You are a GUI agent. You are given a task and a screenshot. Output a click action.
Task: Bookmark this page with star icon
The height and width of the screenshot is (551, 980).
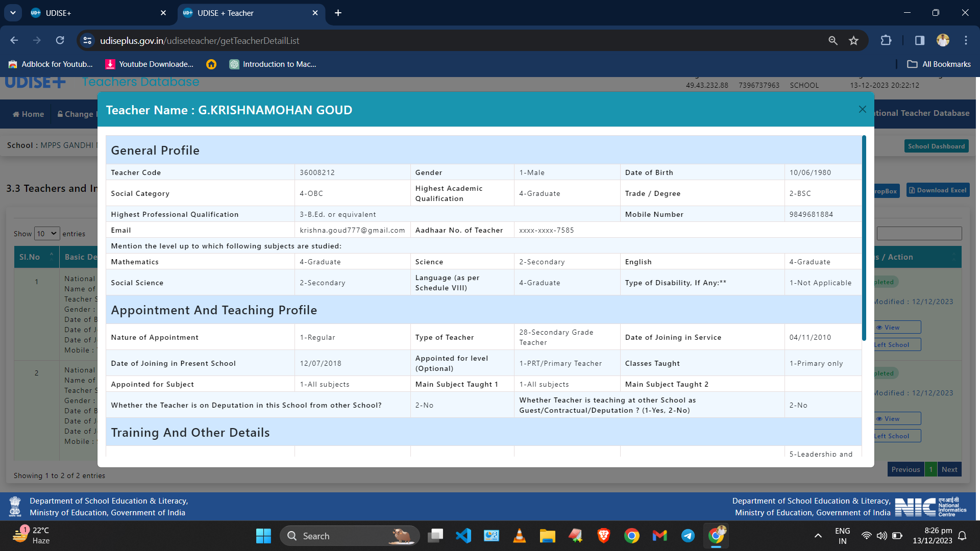pos(853,41)
